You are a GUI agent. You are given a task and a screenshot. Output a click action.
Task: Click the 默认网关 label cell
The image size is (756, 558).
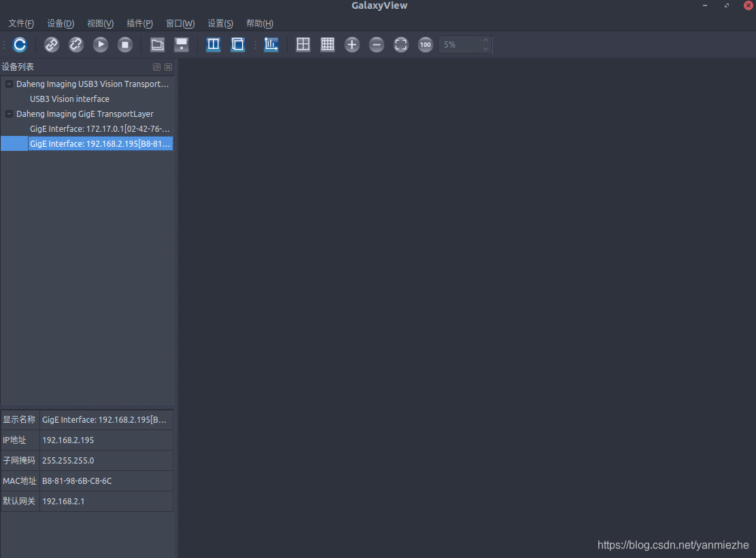click(20, 501)
